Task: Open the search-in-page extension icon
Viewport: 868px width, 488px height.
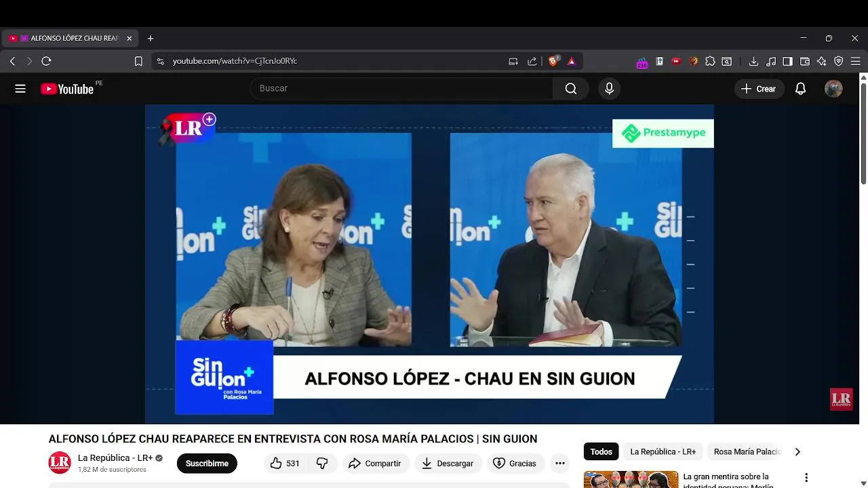Action: [x=727, y=61]
